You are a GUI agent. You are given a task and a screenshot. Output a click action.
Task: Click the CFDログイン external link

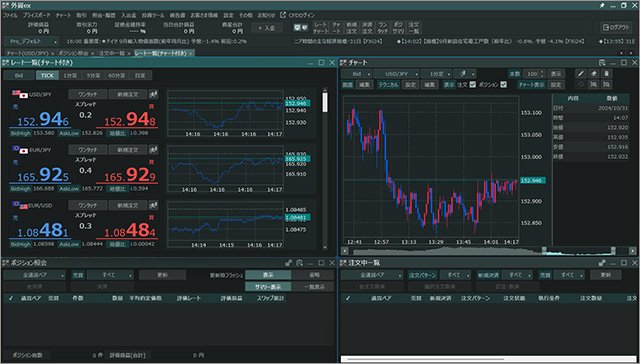pos(298,16)
